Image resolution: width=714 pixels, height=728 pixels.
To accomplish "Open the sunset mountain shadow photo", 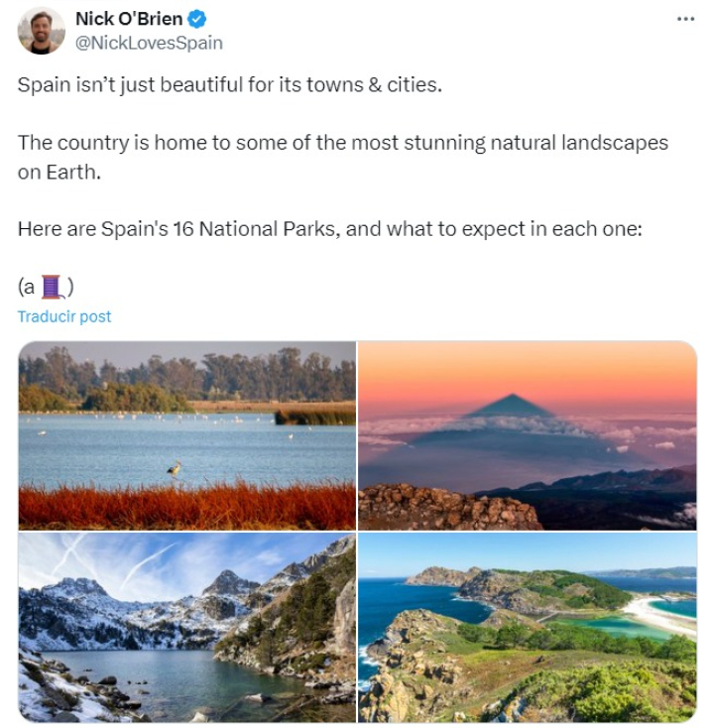I will pos(527,434).
